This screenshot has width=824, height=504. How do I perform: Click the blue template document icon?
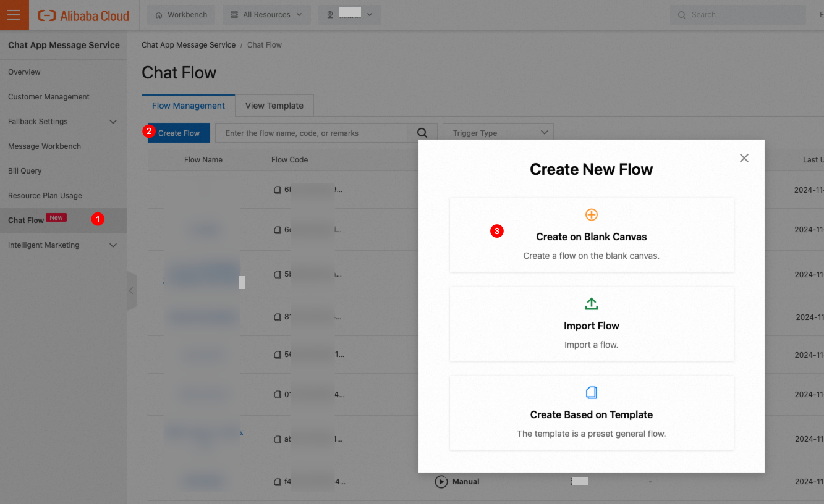tap(592, 393)
